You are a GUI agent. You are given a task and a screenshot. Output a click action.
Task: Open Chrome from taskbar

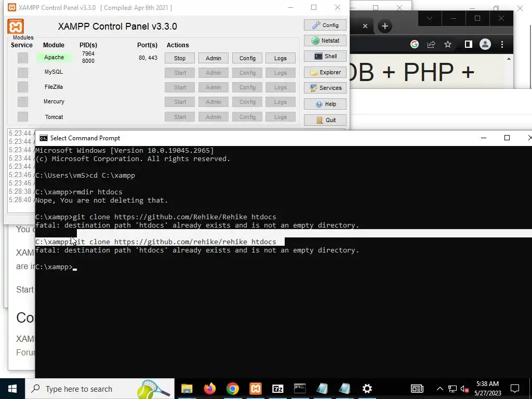point(232,389)
